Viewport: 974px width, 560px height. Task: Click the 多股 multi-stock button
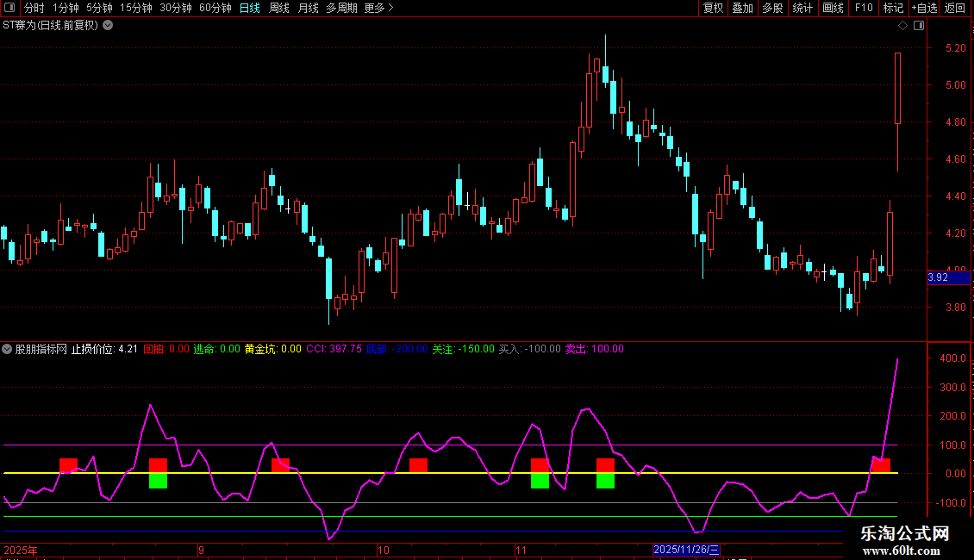point(772,8)
